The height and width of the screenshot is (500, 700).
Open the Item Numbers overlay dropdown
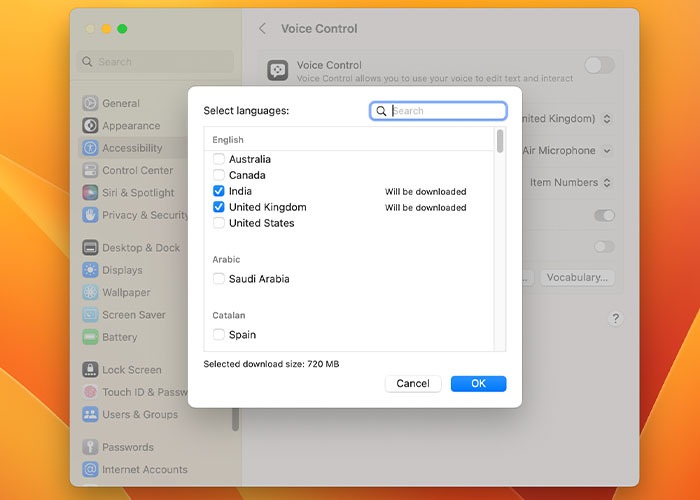pyautogui.click(x=570, y=183)
